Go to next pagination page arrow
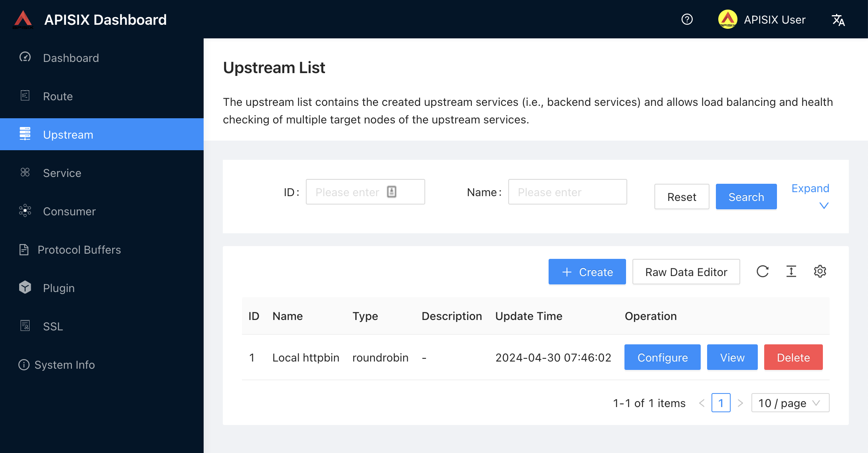 coord(740,403)
